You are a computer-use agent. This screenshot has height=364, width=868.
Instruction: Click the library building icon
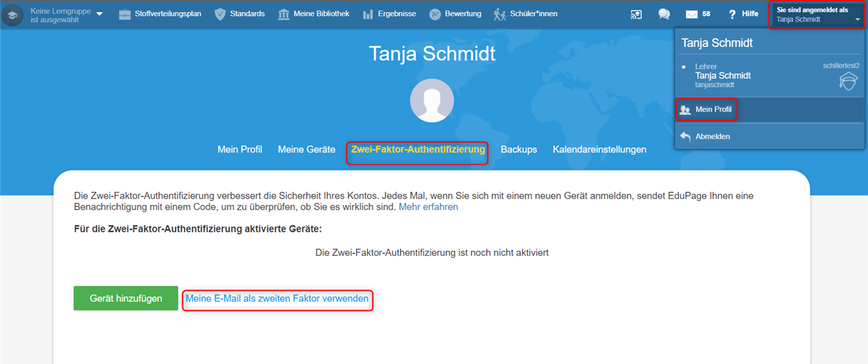(284, 15)
